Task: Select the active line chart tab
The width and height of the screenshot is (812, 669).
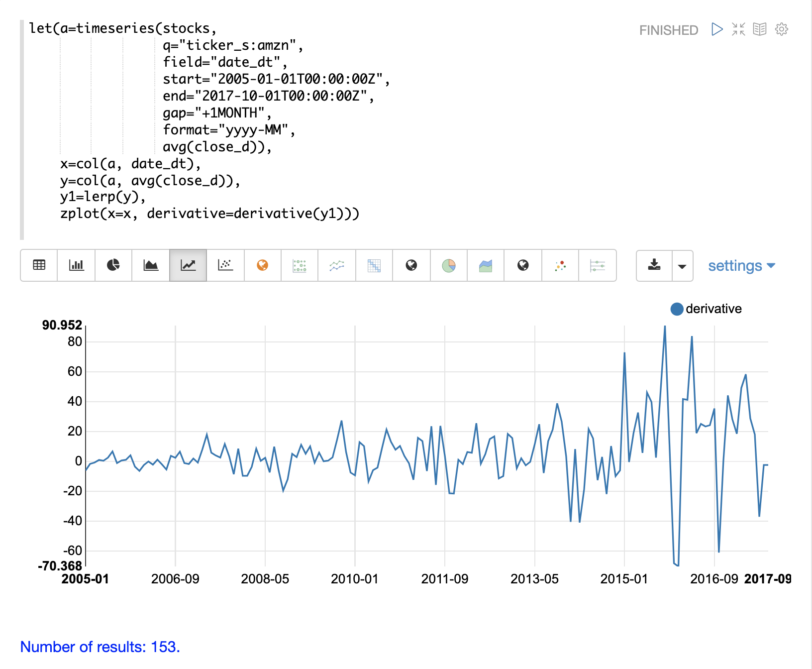Action: point(188,265)
